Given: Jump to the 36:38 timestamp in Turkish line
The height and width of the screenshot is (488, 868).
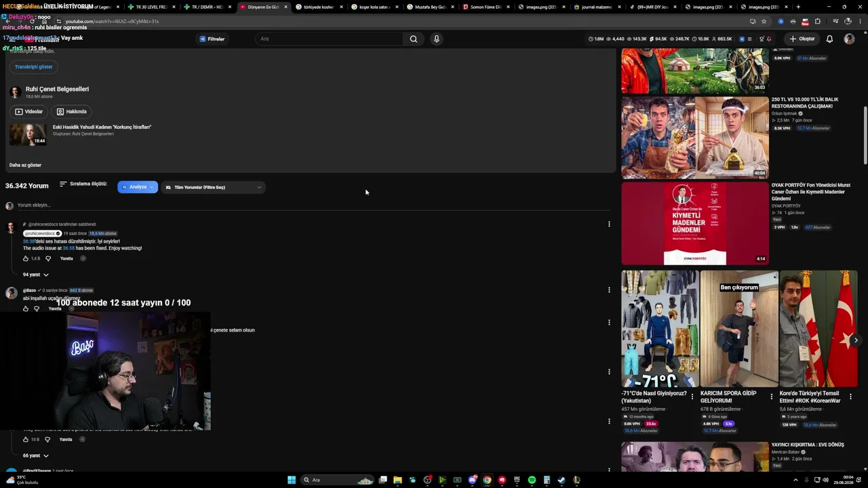Looking at the screenshot, I should point(28,241).
